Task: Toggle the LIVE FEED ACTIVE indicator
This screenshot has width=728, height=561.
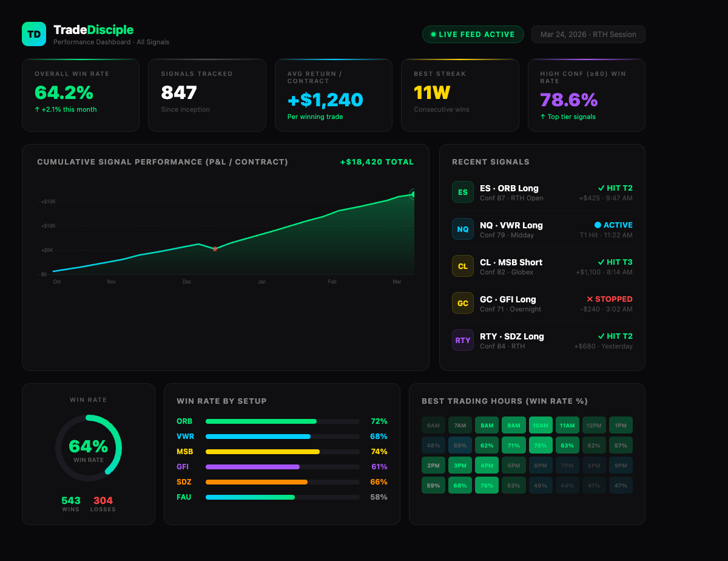Action: click(473, 34)
